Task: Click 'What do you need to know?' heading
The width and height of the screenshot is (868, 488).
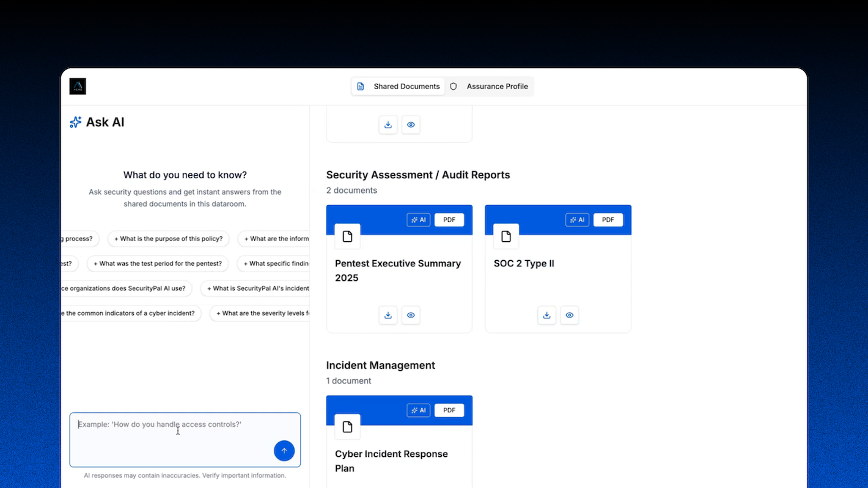Action: pos(185,175)
